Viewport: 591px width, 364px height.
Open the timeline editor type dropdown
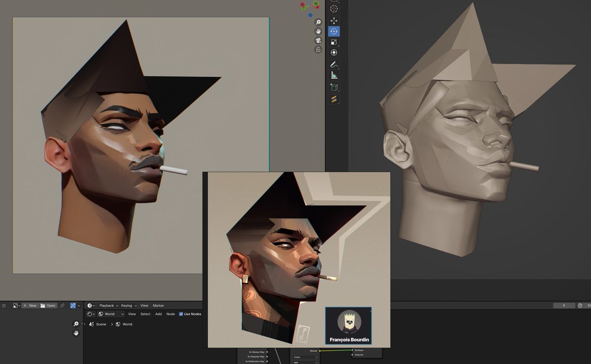[91, 305]
